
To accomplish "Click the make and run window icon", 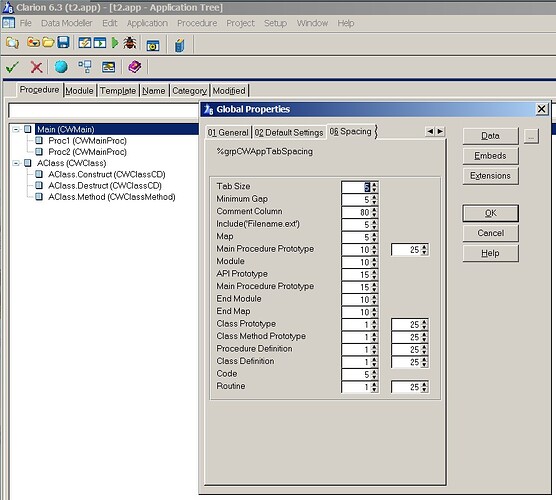I will click(100, 43).
